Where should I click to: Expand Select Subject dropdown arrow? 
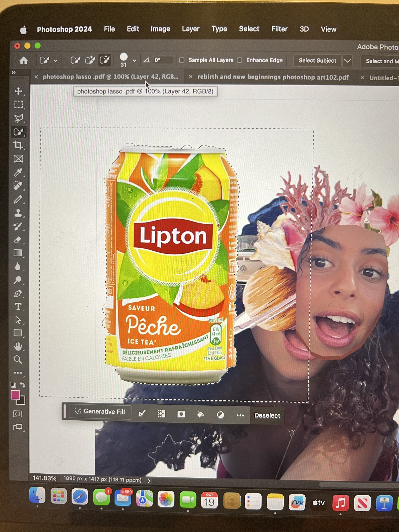tap(347, 61)
